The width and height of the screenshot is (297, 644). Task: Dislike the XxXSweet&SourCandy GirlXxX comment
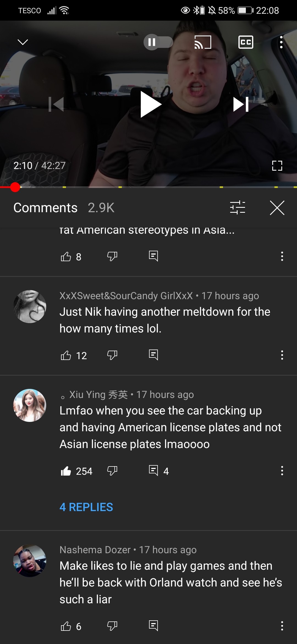click(112, 355)
